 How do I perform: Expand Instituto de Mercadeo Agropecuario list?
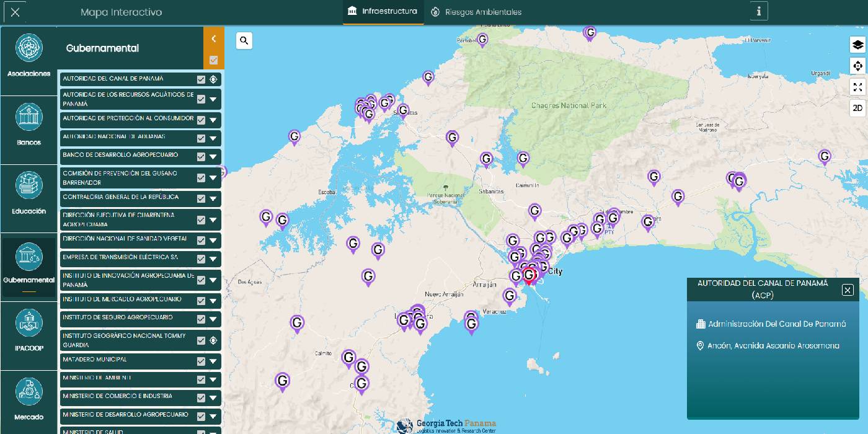213,301
